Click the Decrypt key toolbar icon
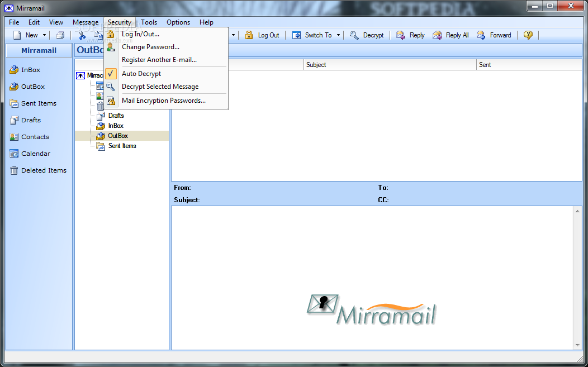This screenshot has width=588, height=367. 354,35
